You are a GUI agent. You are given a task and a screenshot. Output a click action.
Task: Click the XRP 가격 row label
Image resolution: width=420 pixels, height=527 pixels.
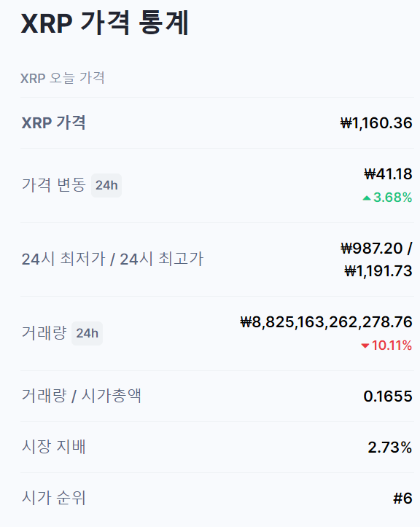[53, 122]
